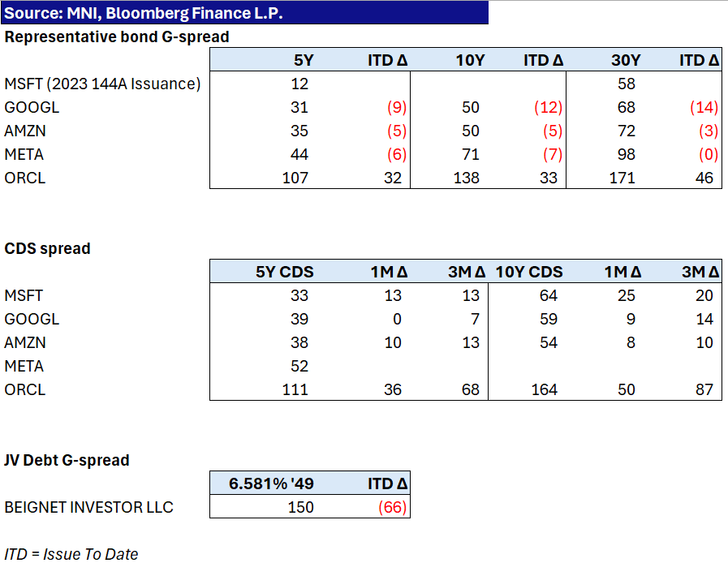Click META 10Y ITD change (7)
The image size is (728, 563).
coord(553,155)
